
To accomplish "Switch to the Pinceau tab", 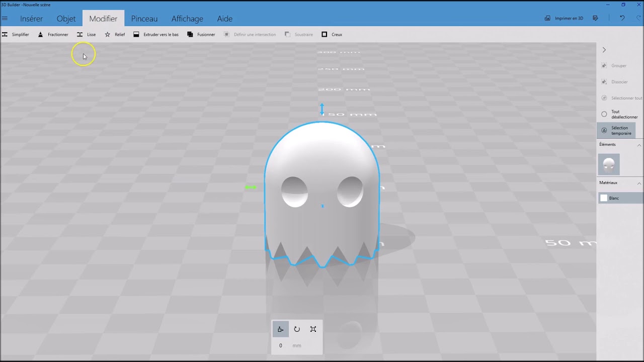I will (x=144, y=19).
